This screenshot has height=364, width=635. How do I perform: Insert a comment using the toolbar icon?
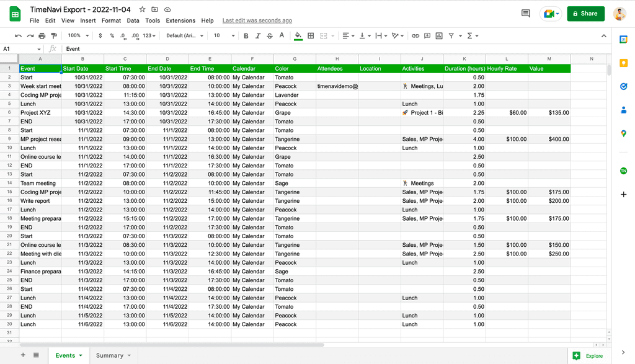pos(427,35)
